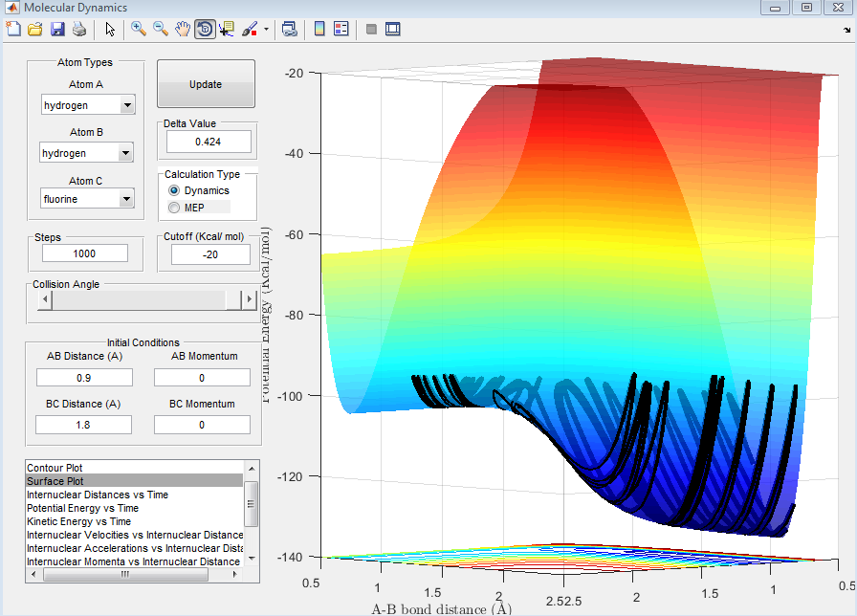Viewport: 857px width, 616px height.
Task: Select Kinetic Energy vs Time list entry
Action: (78, 521)
